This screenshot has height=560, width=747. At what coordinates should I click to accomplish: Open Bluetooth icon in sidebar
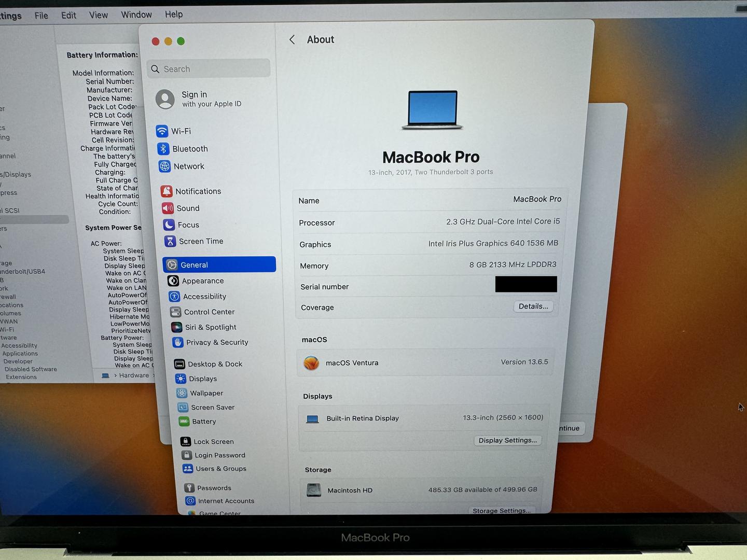163,149
